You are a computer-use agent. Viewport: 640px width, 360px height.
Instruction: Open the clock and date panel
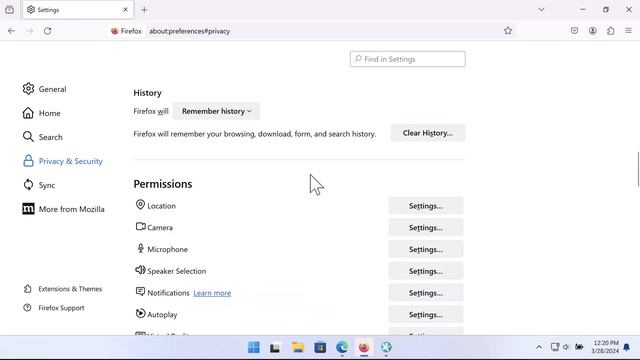tap(605, 347)
